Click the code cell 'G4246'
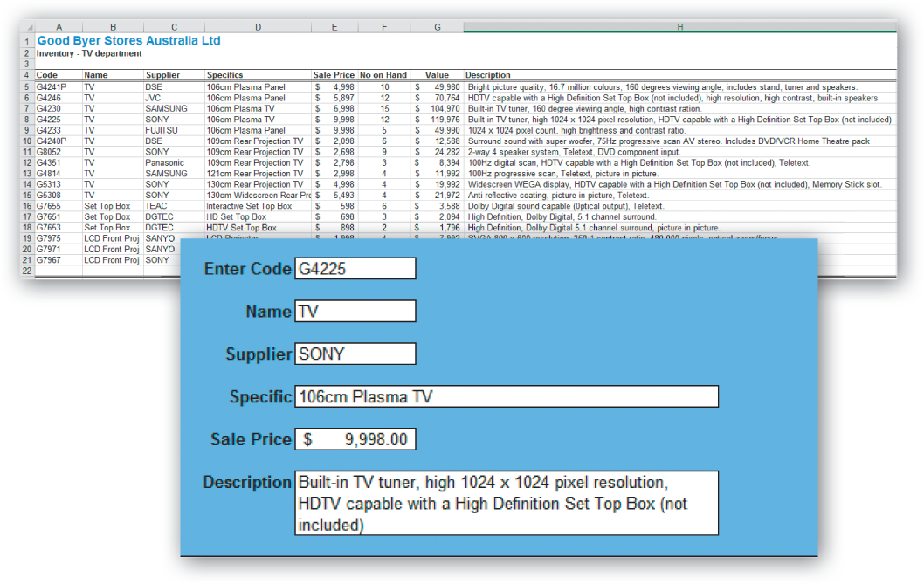The height and width of the screenshot is (584, 924). [59, 98]
